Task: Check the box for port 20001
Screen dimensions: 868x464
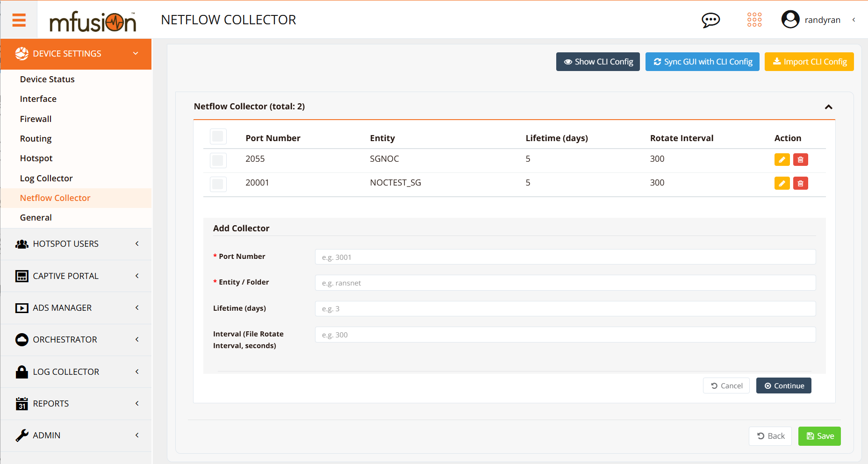Action: 218,184
